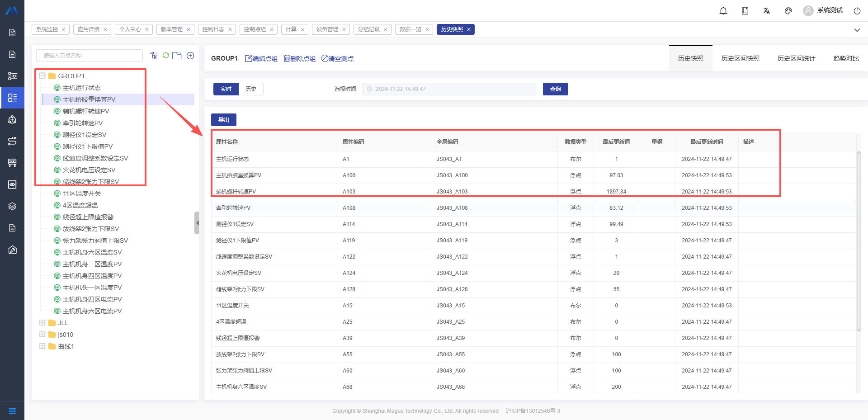The width and height of the screenshot is (868, 420).
Task: Click the table vertical scrollbar
Action: point(859,240)
